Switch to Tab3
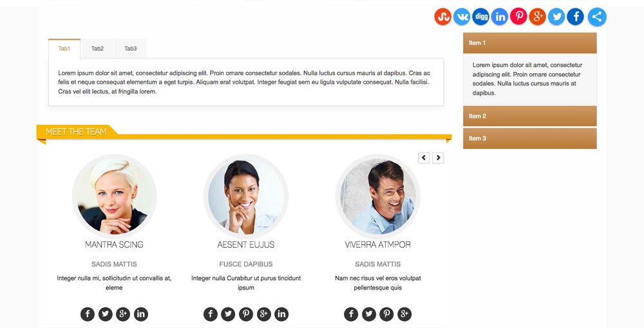 131,48
